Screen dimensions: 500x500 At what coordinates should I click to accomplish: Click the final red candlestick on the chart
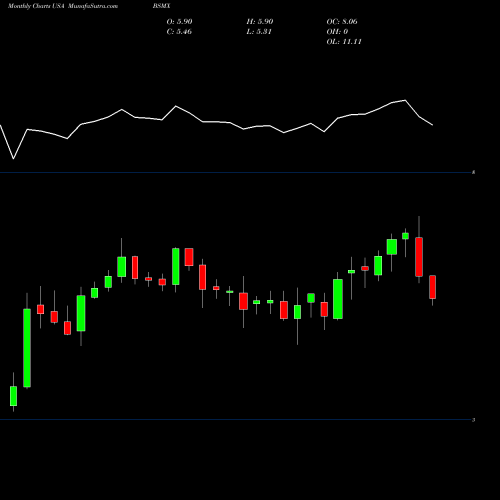[x=432, y=287]
